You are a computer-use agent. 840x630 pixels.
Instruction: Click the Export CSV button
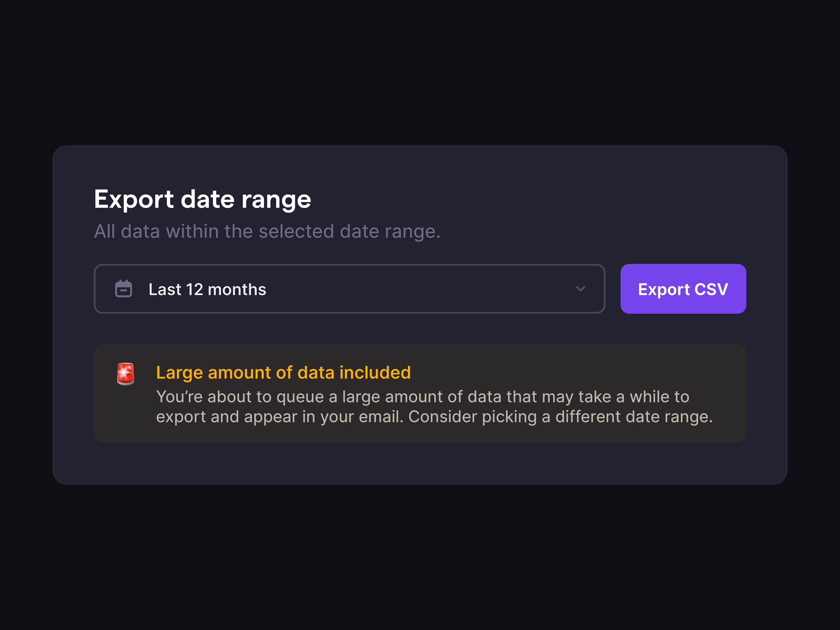[683, 288]
